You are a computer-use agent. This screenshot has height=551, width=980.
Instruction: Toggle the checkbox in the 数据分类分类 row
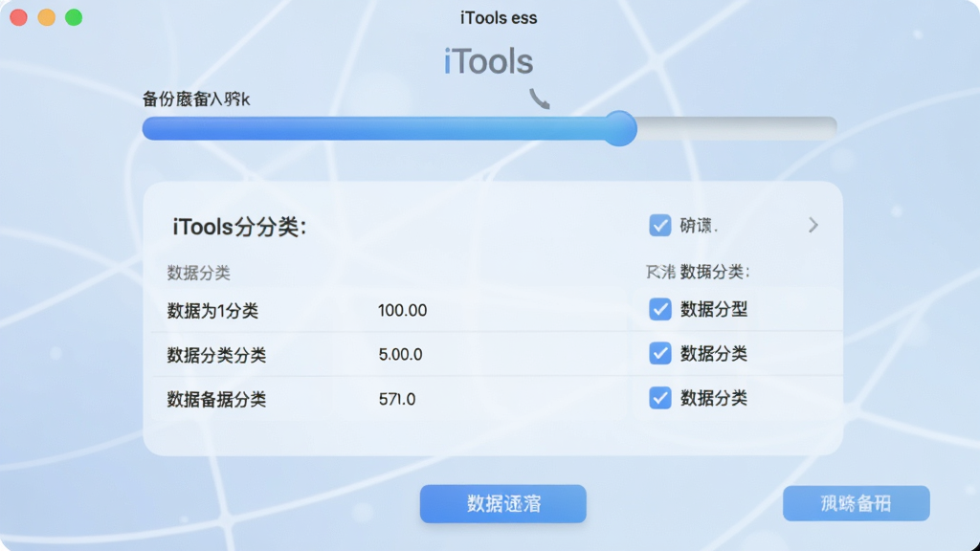pyautogui.click(x=660, y=354)
